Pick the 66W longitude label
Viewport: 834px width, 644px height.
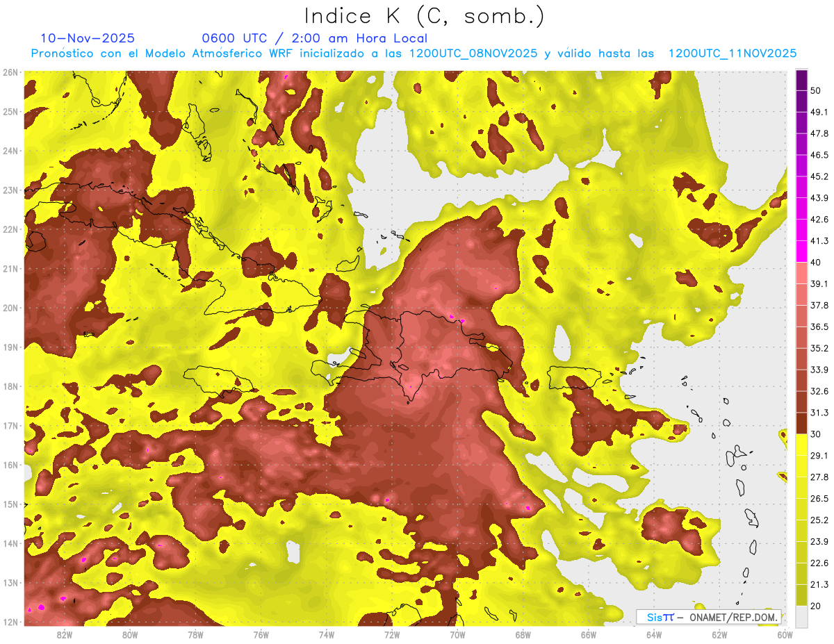(589, 634)
